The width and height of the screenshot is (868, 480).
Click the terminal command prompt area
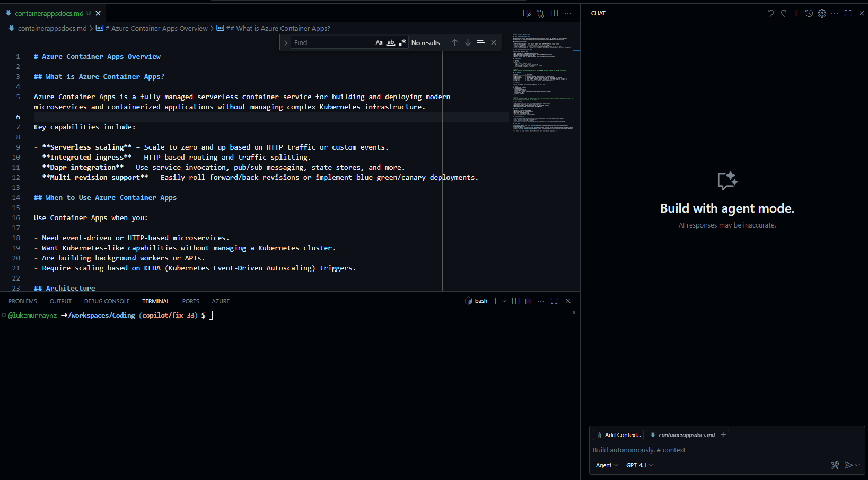tap(211, 316)
